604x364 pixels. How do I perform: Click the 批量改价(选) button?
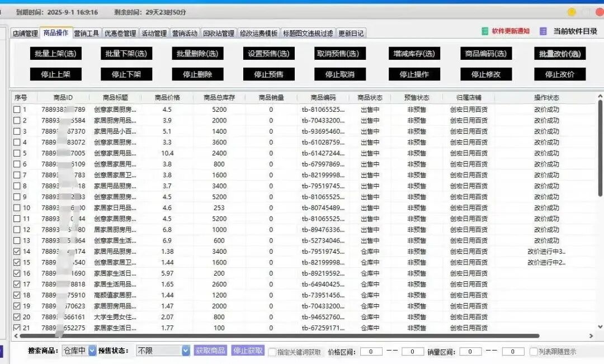560,54
